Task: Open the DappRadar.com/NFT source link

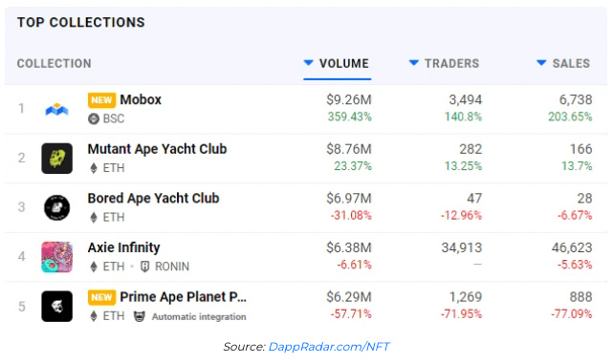Action: (329, 347)
